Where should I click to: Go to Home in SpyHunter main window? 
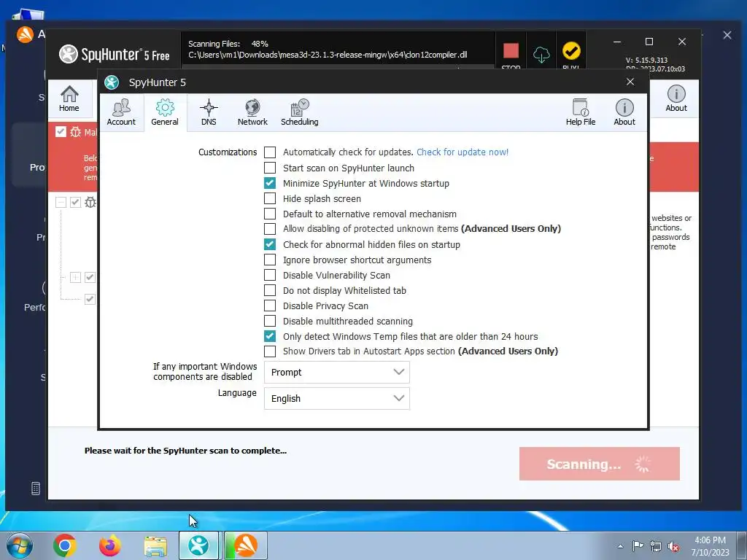tap(69, 98)
